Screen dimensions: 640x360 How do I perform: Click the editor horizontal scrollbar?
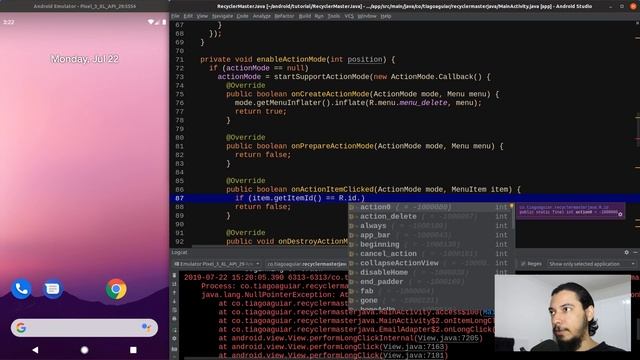pos(269,246)
